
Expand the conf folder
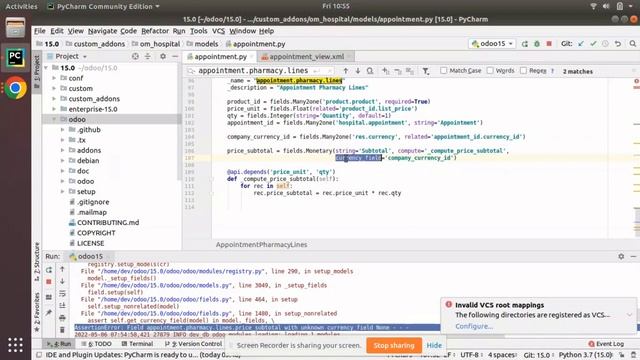54,78
